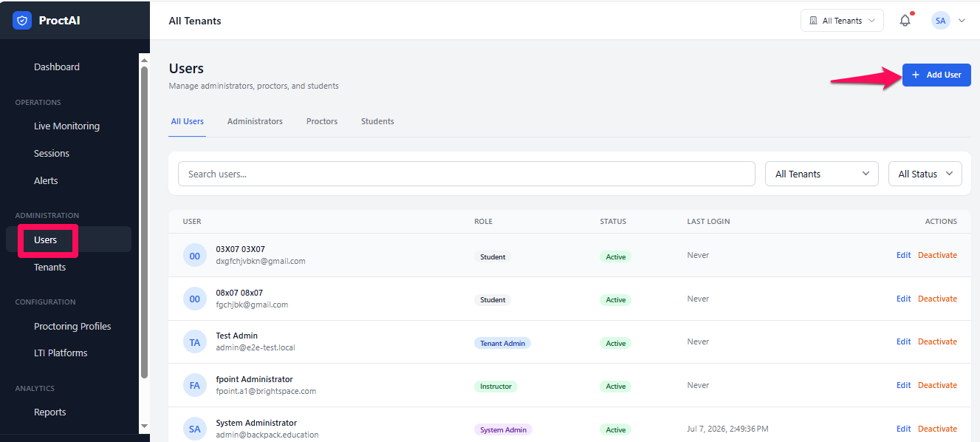Click the SA user avatar in header
The width and height of the screenshot is (980, 442).
940,21
